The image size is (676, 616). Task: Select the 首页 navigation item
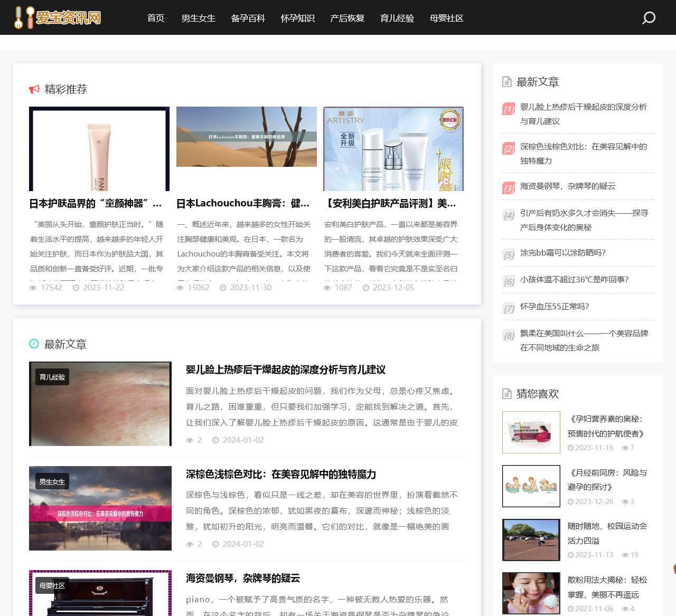(155, 17)
